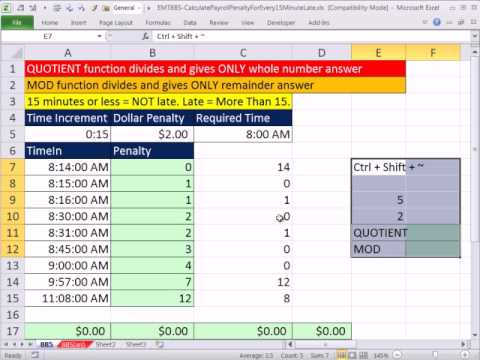Select the 8:30:00 AM cell

point(68,216)
